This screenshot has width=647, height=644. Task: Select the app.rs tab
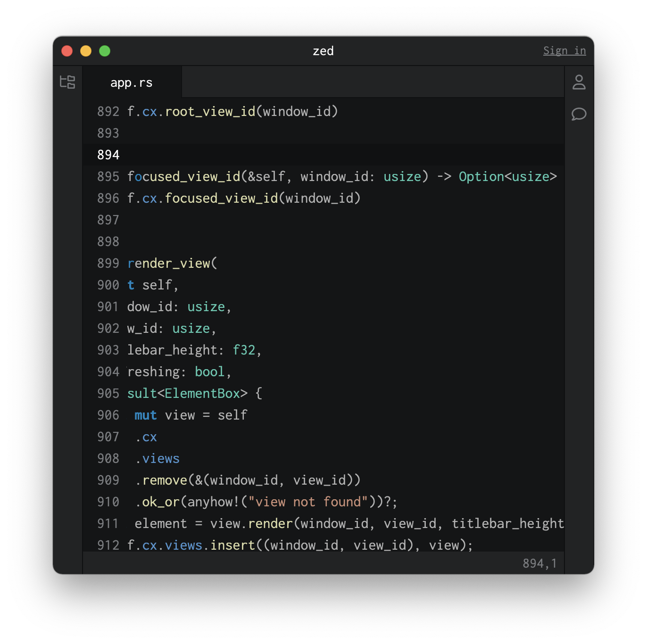coord(132,83)
